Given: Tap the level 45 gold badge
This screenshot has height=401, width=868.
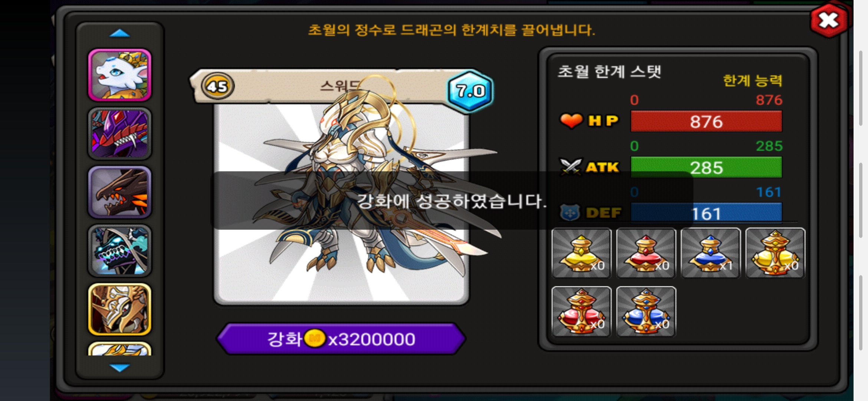Looking at the screenshot, I should tap(217, 86).
